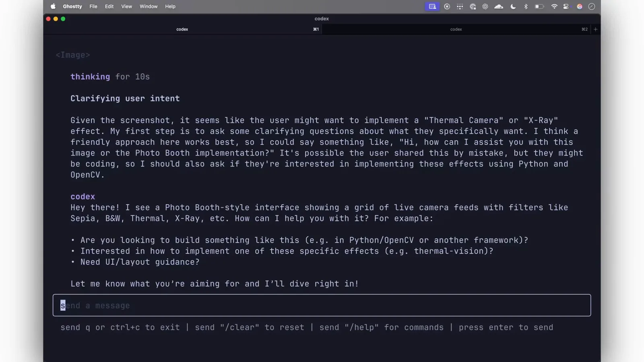Click the battery status icon

pyautogui.click(x=539, y=6)
